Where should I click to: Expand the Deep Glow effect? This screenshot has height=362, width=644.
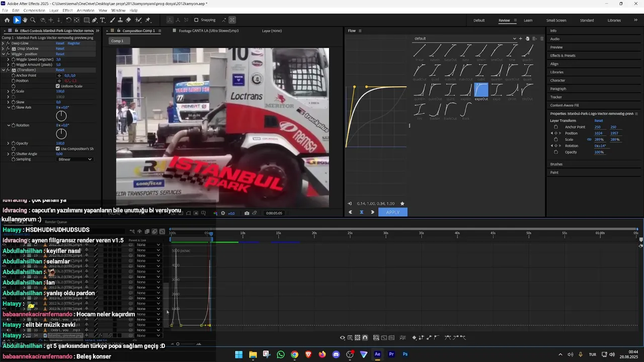pos(3,43)
